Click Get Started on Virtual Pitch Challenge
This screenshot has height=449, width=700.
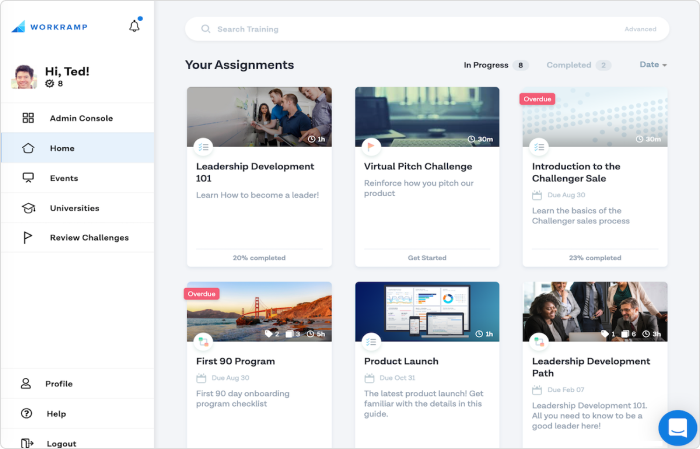427,258
